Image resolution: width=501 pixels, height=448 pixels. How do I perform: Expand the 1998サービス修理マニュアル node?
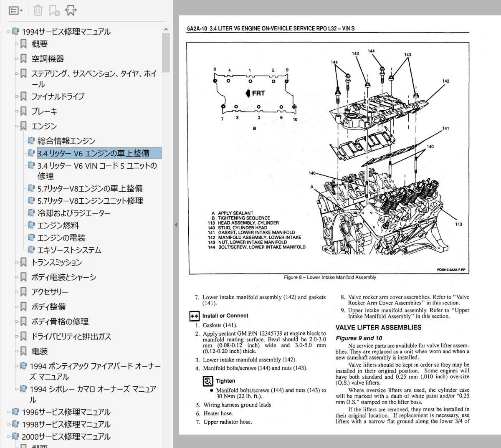tap(9, 424)
